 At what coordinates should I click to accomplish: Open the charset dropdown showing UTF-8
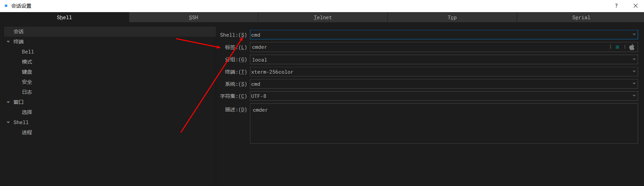[x=634, y=96]
